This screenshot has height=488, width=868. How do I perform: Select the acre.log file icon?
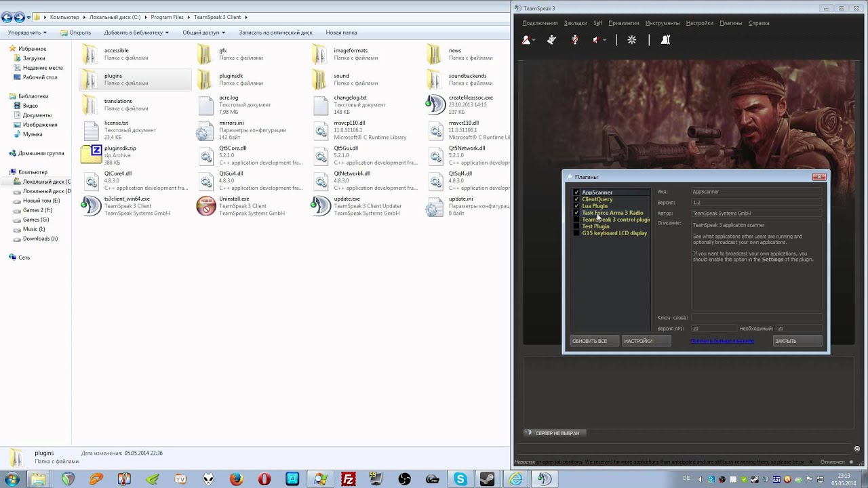[206, 104]
